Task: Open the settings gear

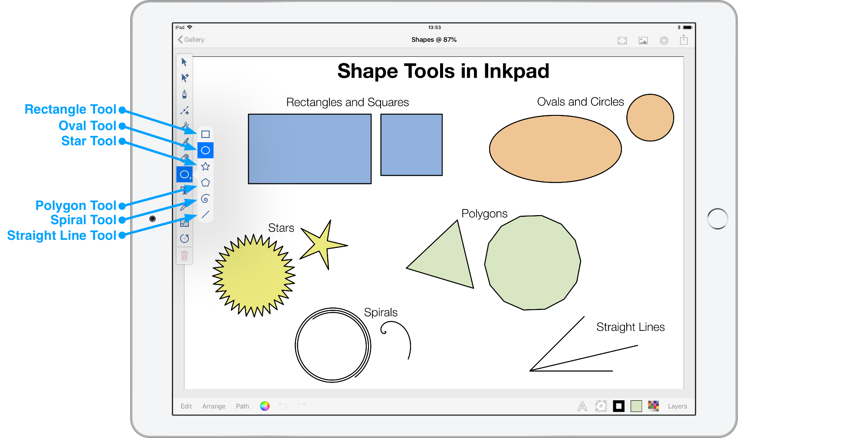Action: point(664,40)
